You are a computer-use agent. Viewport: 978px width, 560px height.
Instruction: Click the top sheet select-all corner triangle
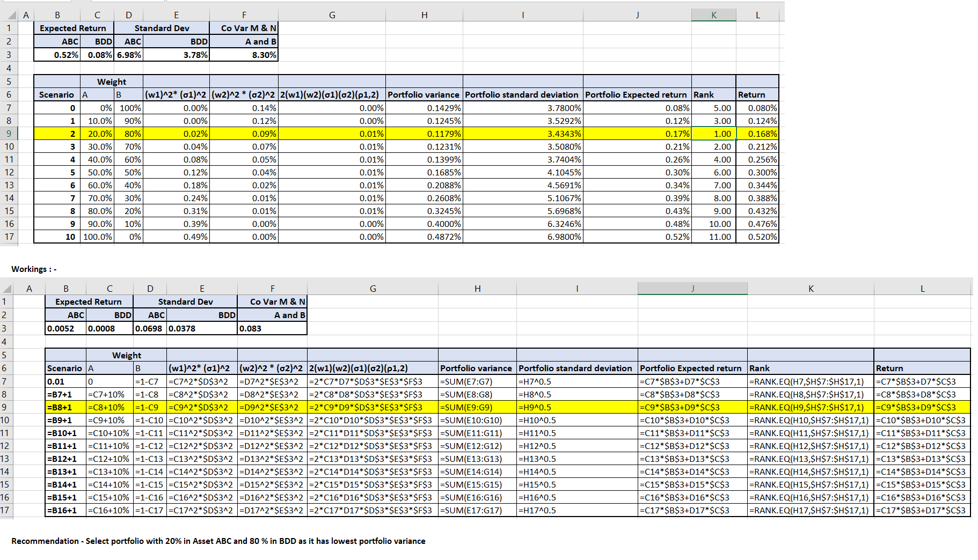11,16
